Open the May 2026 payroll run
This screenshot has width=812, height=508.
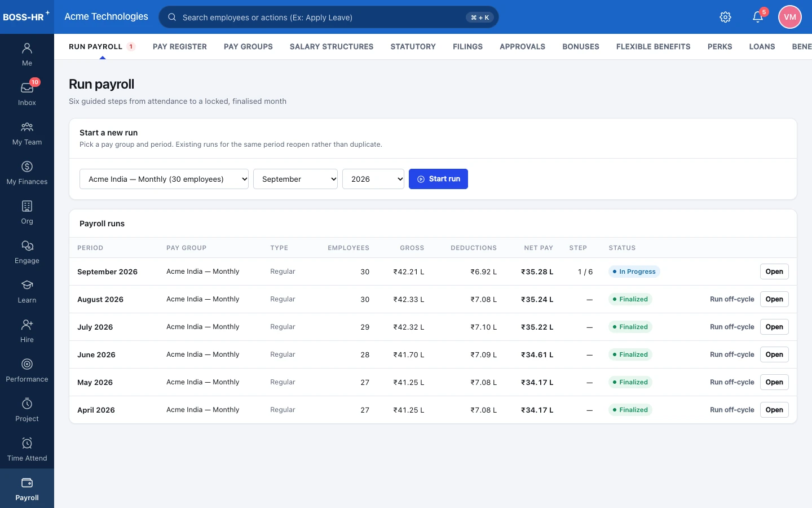pos(774,382)
